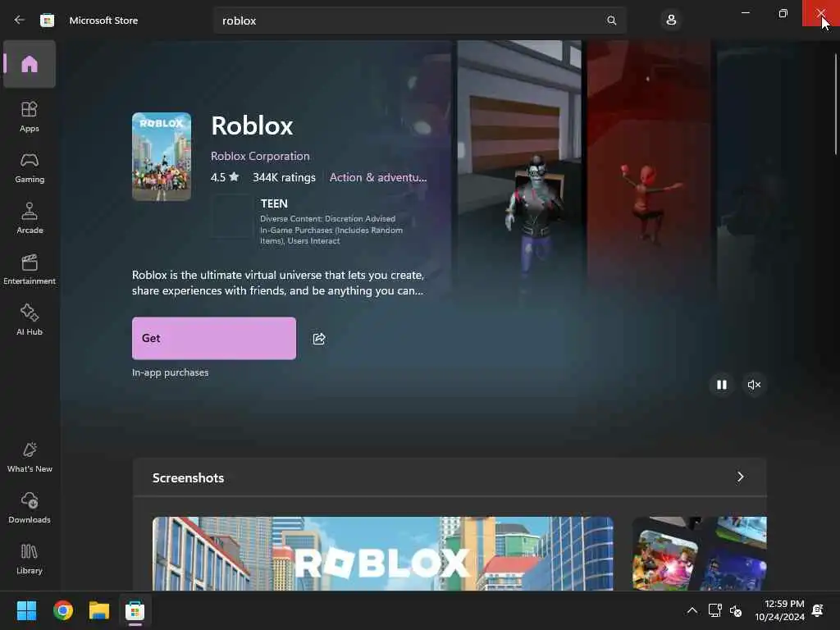Open the notifications bell icon
The image size is (840, 630).
click(x=818, y=610)
